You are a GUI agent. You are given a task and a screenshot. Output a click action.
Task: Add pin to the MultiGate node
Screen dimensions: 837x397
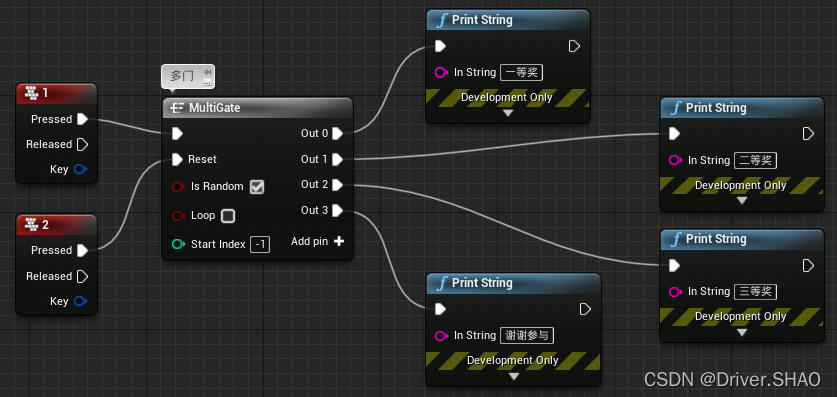pyautogui.click(x=318, y=241)
